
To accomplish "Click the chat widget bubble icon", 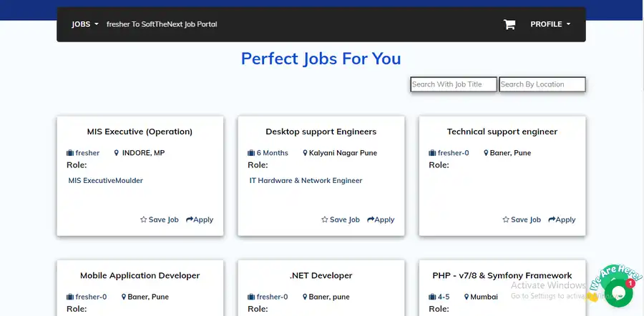I will [x=618, y=293].
